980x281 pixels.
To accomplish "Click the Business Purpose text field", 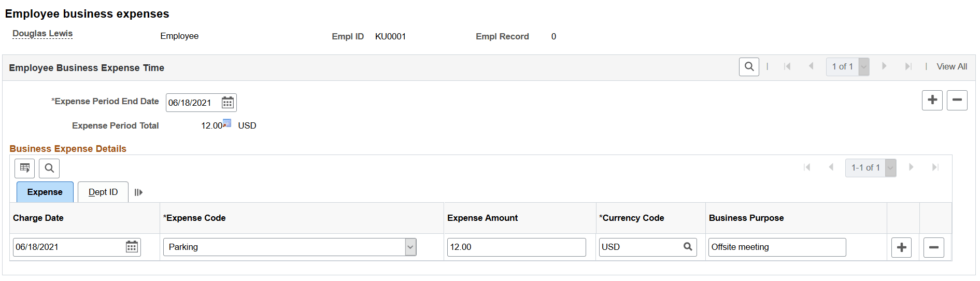I will pyautogui.click(x=776, y=247).
